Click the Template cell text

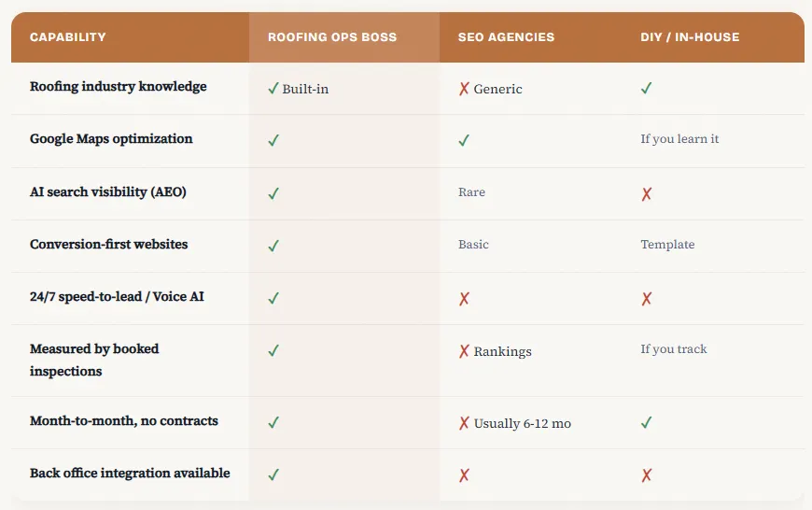pyautogui.click(x=667, y=245)
